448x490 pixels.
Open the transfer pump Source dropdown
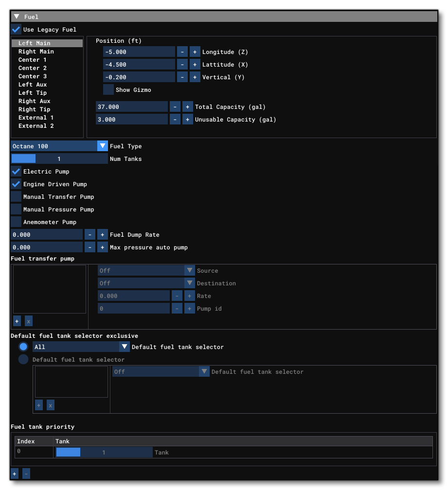(189, 270)
